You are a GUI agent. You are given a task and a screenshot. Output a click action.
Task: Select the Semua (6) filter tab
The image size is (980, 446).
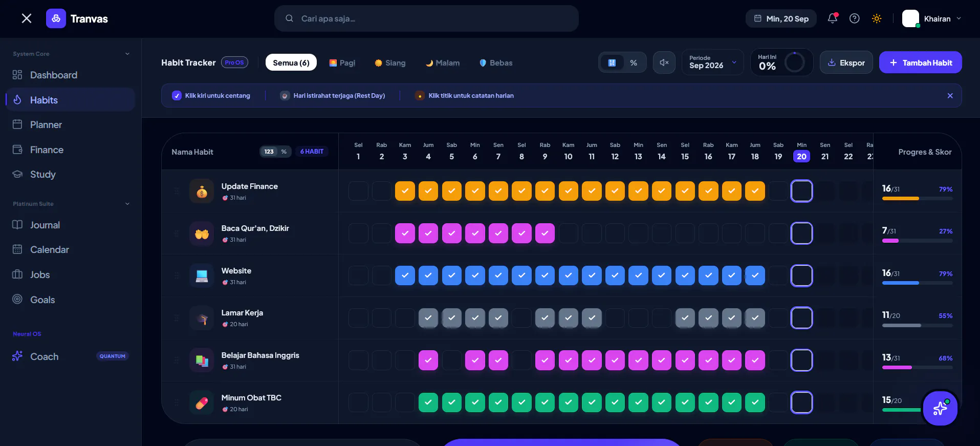[291, 62]
